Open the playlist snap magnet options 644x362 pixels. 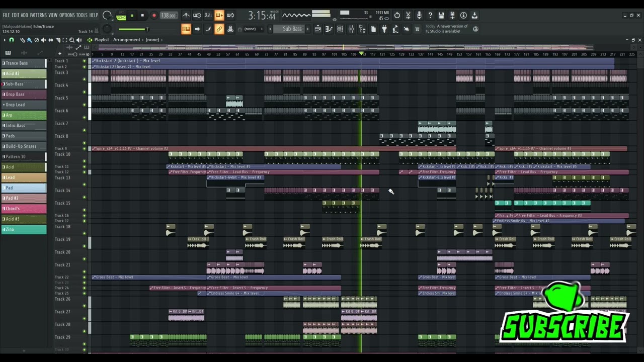12,40
